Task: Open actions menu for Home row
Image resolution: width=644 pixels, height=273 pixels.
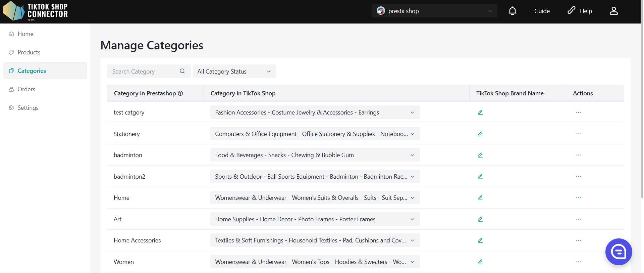Action: pos(578,198)
